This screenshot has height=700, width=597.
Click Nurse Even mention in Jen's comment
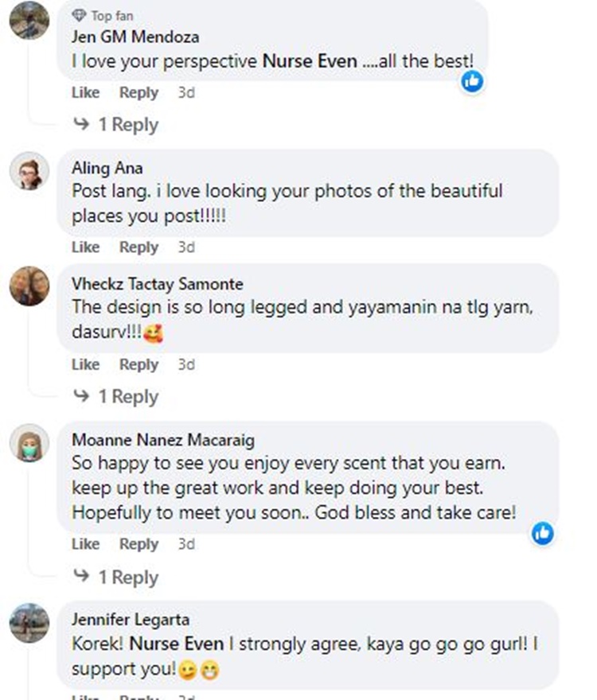tap(310, 61)
